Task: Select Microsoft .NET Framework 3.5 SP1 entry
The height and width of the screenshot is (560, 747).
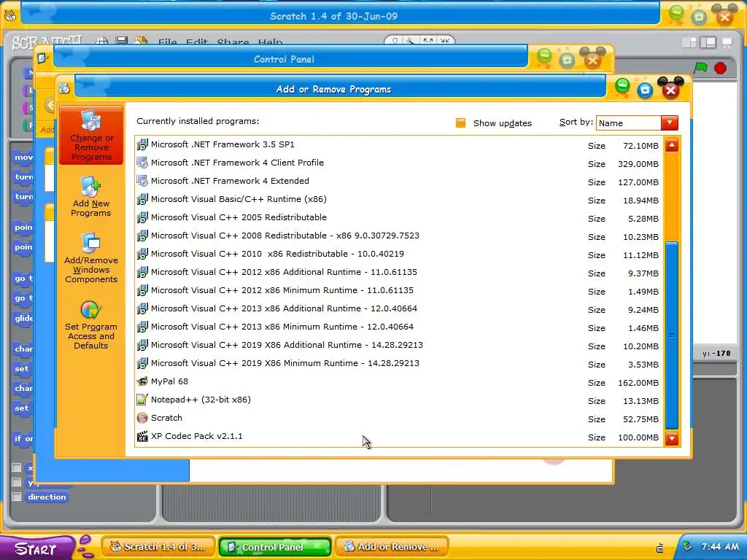Action: [x=399, y=145]
